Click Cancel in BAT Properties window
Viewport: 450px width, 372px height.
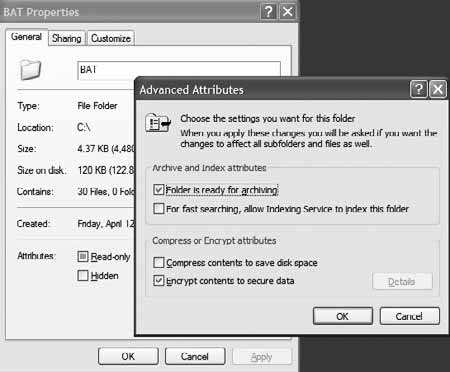click(x=195, y=356)
